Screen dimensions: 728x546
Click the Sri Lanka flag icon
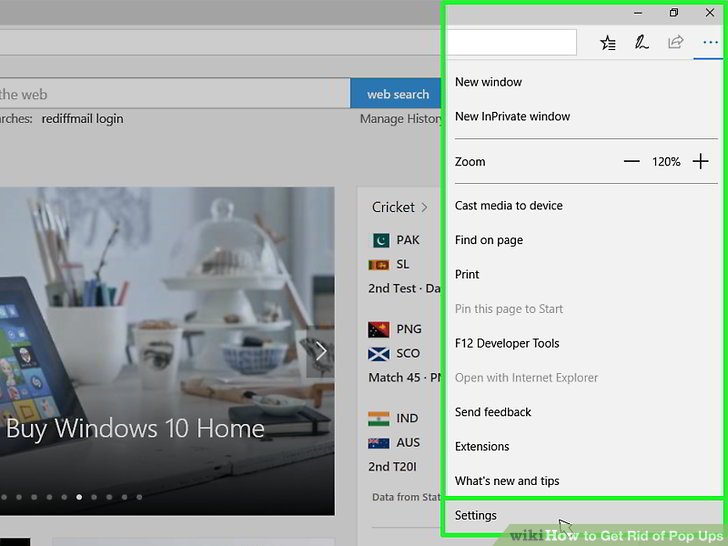click(x=379, y=265)
